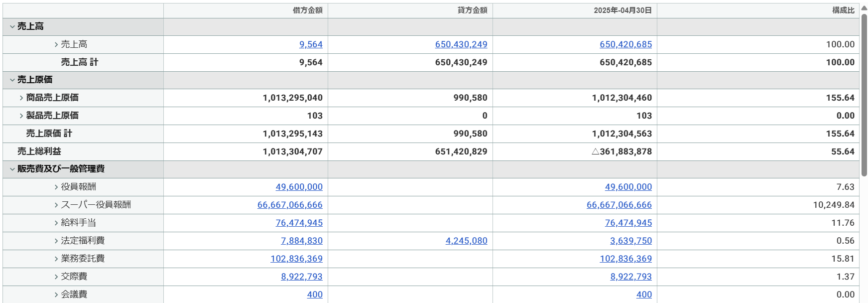Open the 66,667,066,666 debit link
The width and height of the screenshot is (868, 303).
[x=290, y=205]
